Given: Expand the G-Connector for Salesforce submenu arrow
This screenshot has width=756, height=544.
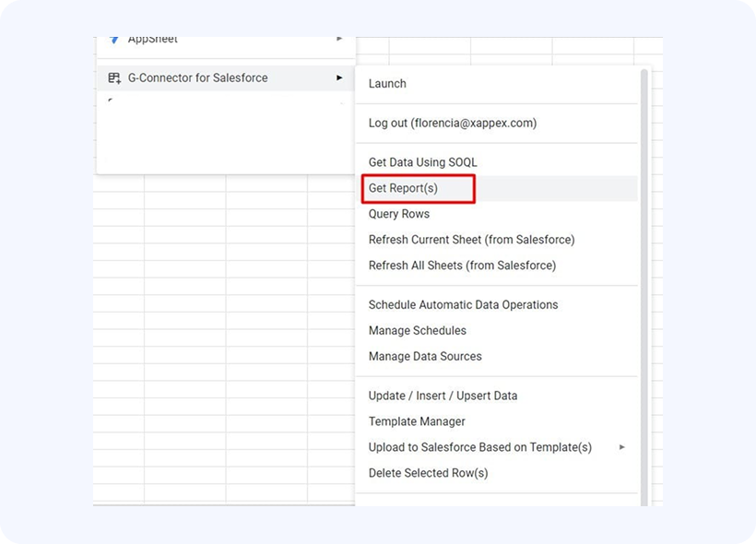Looking at the screenshot, I should click(x=339, y=78).
